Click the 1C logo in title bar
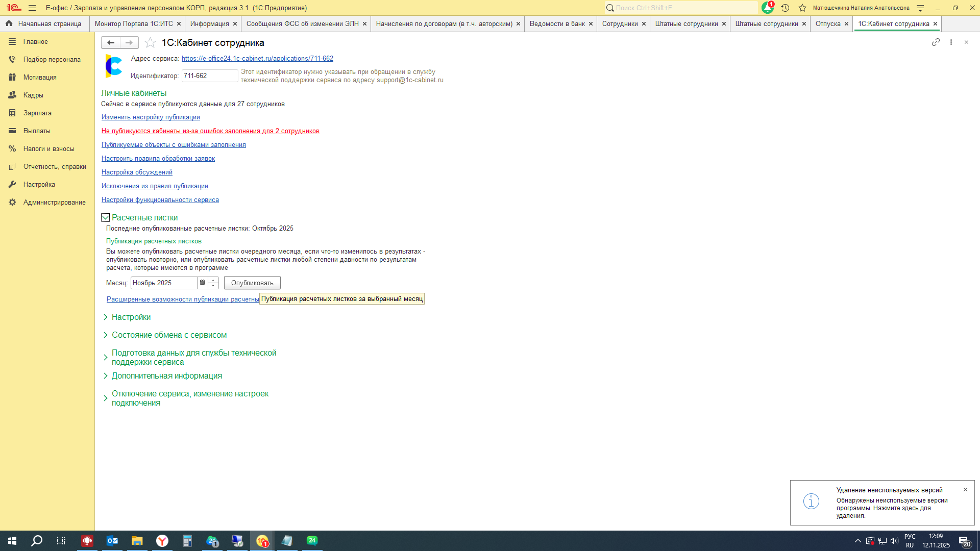The width and height of the screenshot is (980, 551). point(14,8)
